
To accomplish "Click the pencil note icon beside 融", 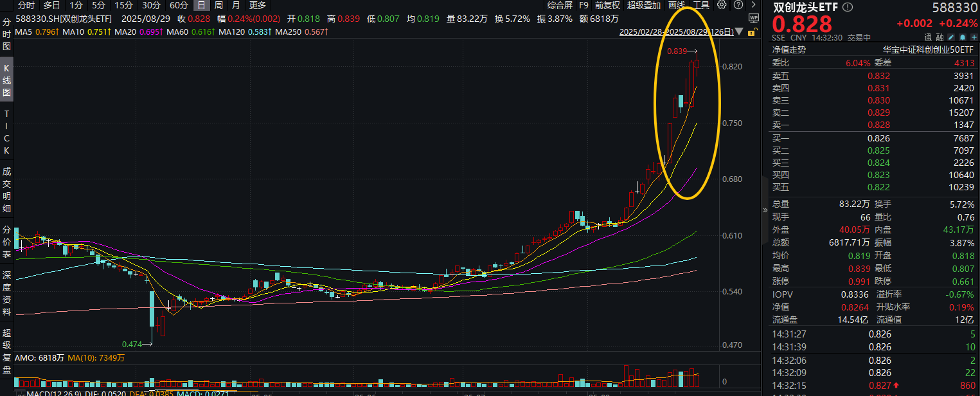I will [x=950, y=37].
